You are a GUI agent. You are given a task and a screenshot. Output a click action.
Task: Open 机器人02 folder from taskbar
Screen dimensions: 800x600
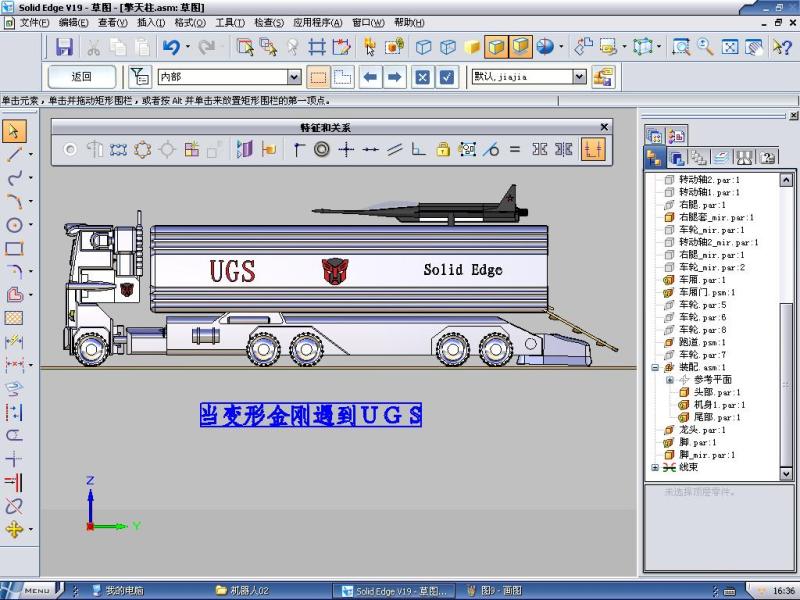(242, 591)
